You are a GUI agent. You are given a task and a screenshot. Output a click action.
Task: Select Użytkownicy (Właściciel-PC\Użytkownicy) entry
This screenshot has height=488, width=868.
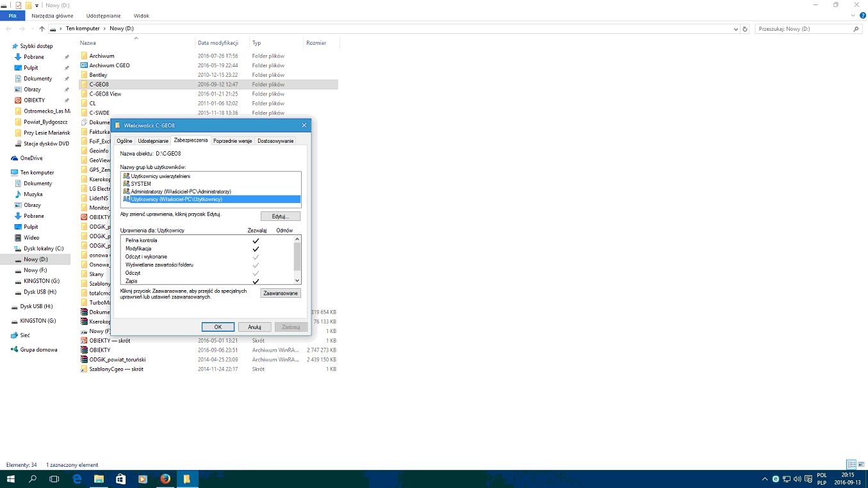(x=210, y=199)
